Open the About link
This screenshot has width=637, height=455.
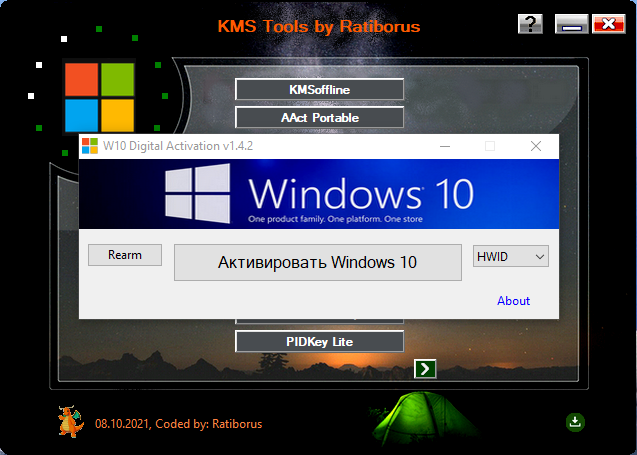[x=513, y=301]
